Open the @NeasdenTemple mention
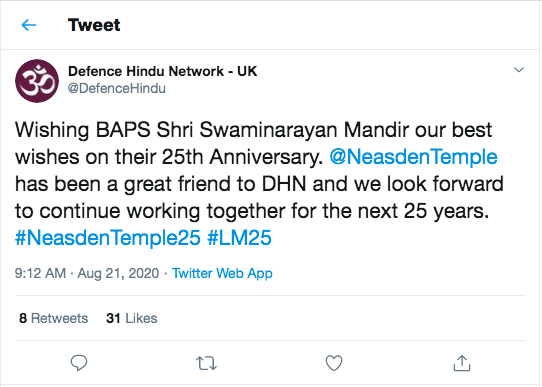Screen dimensions: 542x387 [413, 157]
